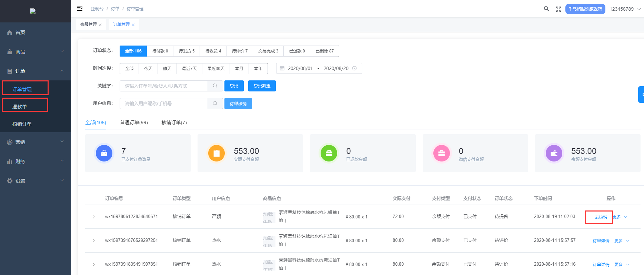Close the 订单管理 tab with its X

[133, 24]
